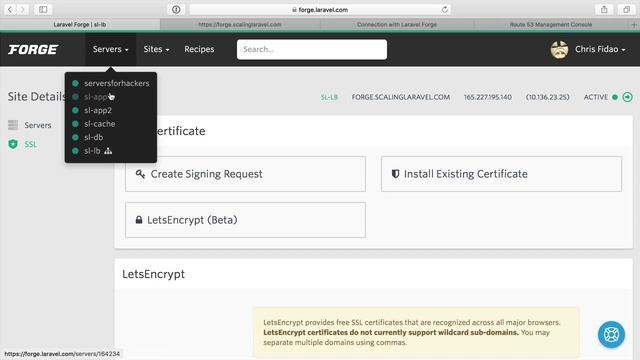640x360 pixels.
Task: Click the LetsEncrypt wildcard sub-domains notice
Action: 416,332
